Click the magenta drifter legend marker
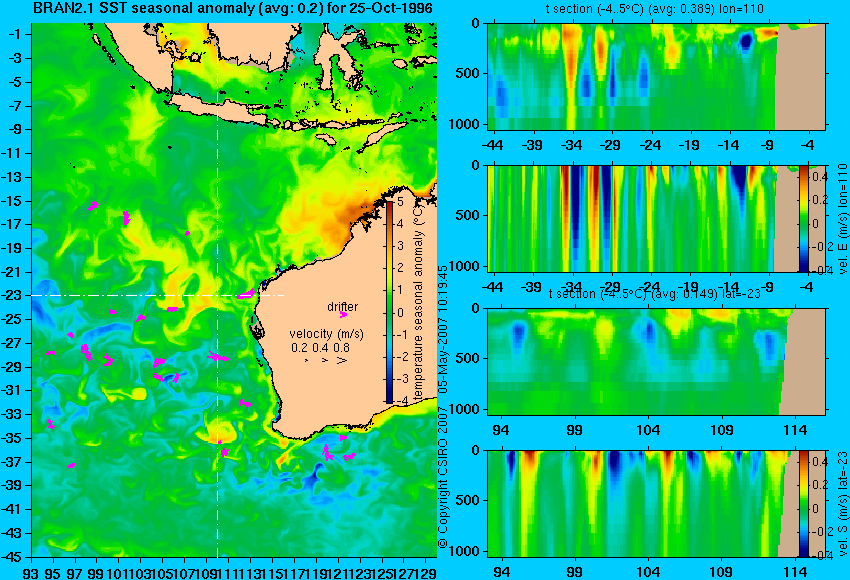Screen dimensions: 850x580 [343, 314]
